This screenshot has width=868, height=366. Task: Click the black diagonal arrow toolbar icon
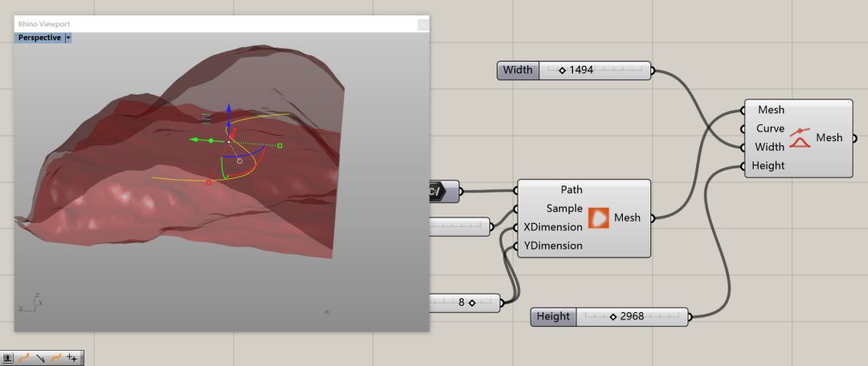click(x=40, y=358)
